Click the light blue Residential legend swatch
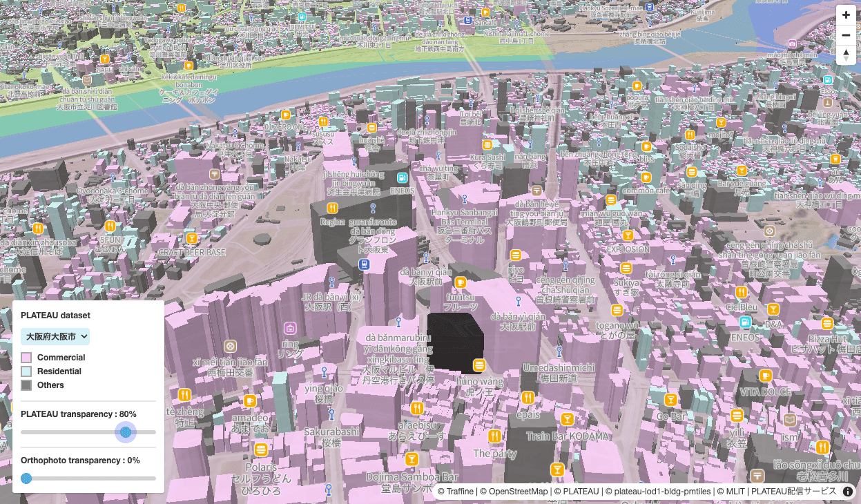 tap(26, 371)
